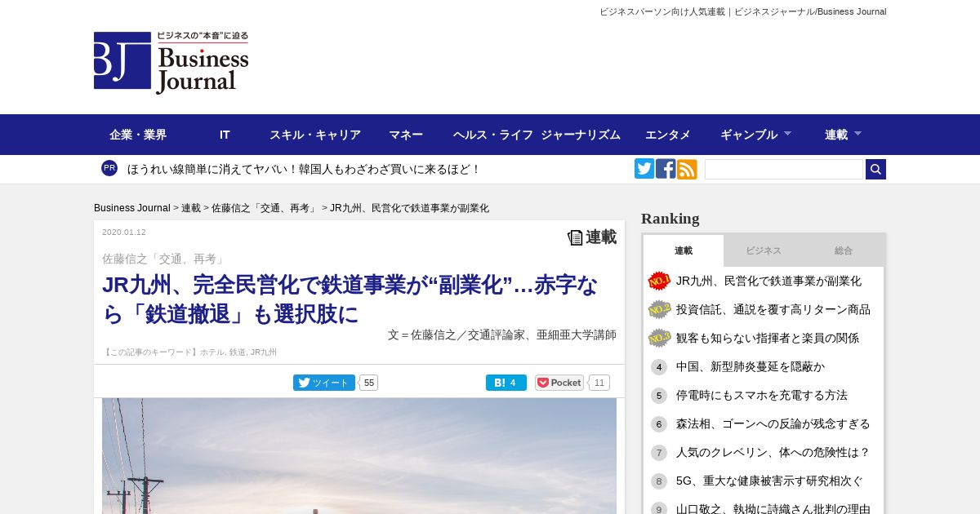Image resolution: width=980 pixels, height=514 pixels.
Task: Open the IT navigation item
Action: point(225,135)
